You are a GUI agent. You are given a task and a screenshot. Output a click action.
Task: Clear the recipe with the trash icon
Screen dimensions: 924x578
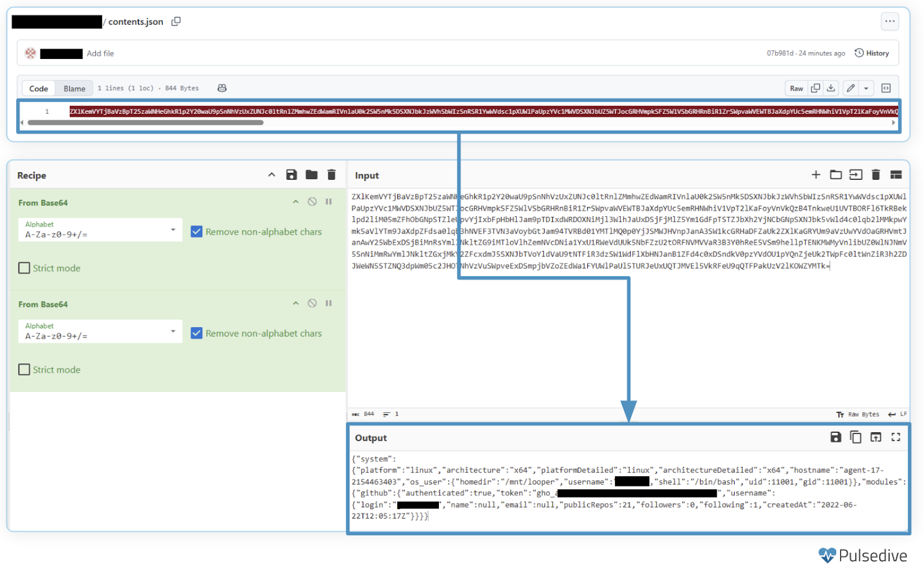tap(331, 175)
